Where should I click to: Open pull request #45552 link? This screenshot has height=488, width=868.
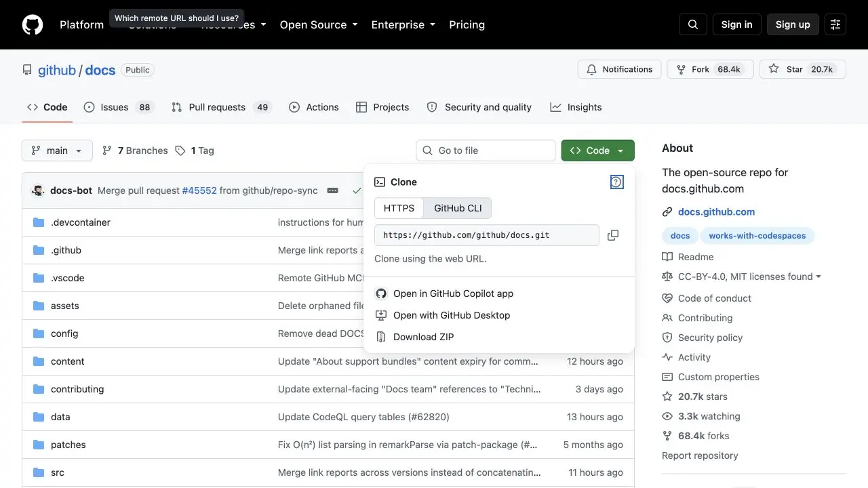[199, 190]
